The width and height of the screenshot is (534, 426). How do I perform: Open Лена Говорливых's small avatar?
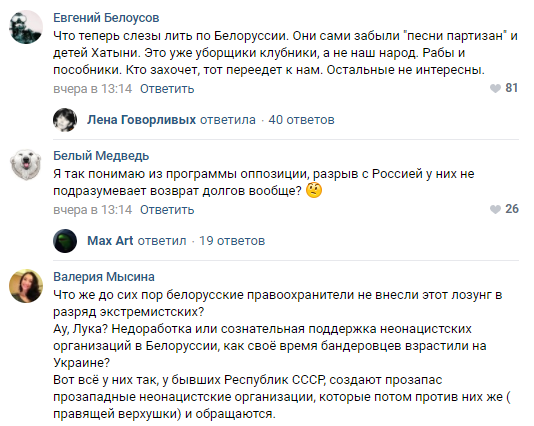(x=65, y=120)
